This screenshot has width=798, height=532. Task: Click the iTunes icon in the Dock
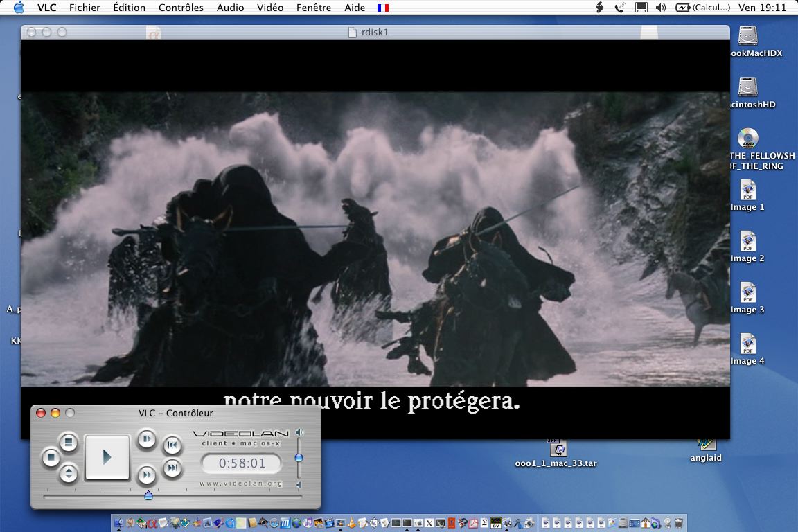pyautogui.click(x=308, y=523)
